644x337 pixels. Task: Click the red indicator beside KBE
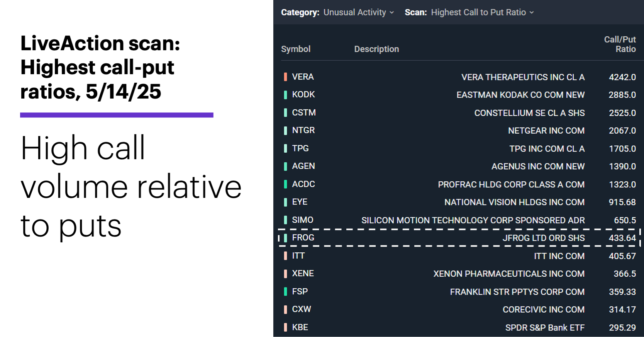[x=286, y=327]
